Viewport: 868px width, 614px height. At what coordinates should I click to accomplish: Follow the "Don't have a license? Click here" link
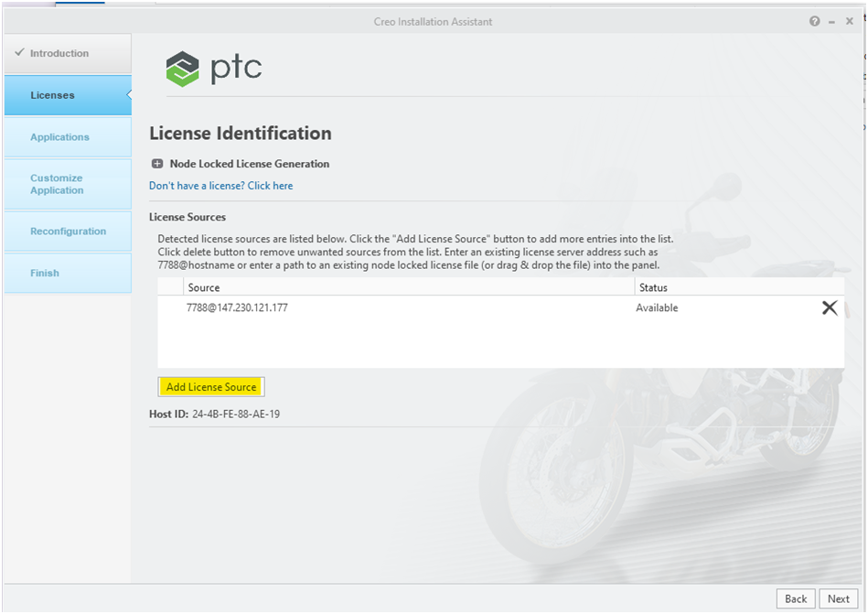[x=220, y=186]
